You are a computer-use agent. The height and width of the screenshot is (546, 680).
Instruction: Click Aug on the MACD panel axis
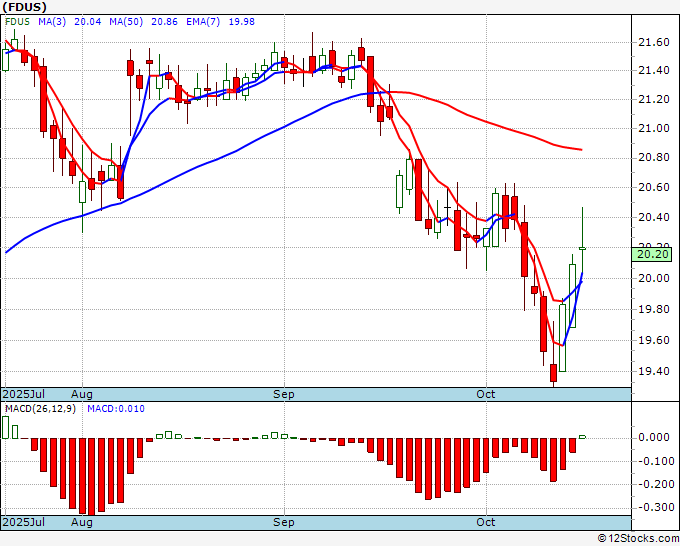pyautogui.click(x=82, y=522)
